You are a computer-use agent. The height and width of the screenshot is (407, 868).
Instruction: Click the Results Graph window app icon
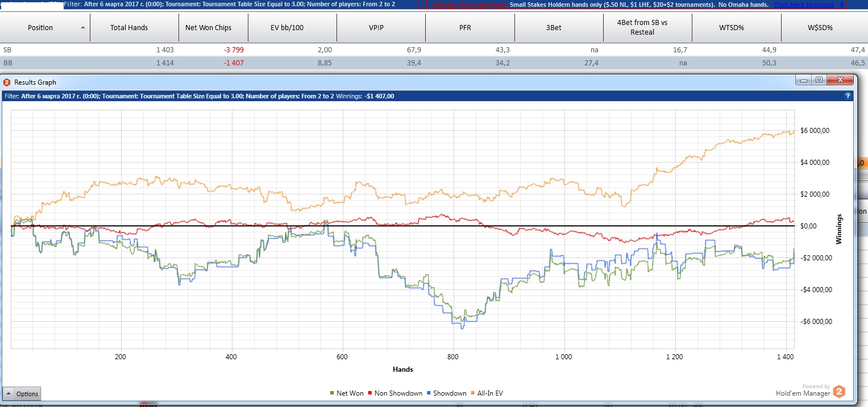tap(7, 82)
